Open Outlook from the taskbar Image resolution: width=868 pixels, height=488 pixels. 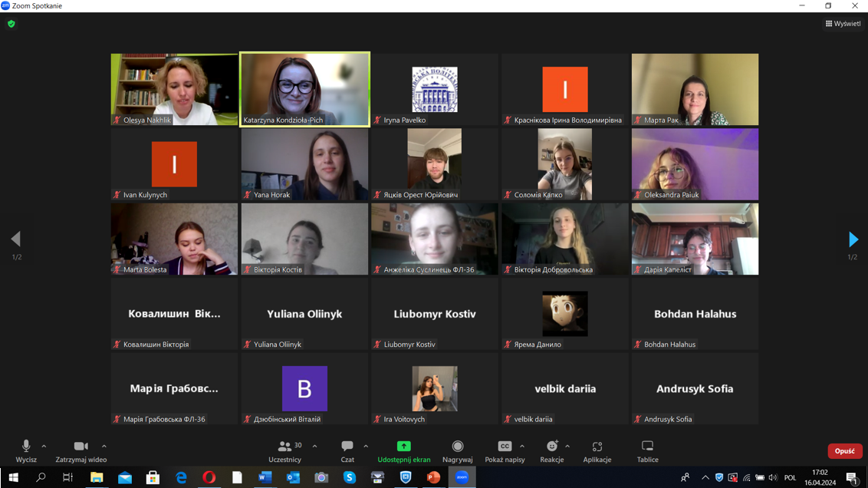pyautogui.click(x=293, y=477)
